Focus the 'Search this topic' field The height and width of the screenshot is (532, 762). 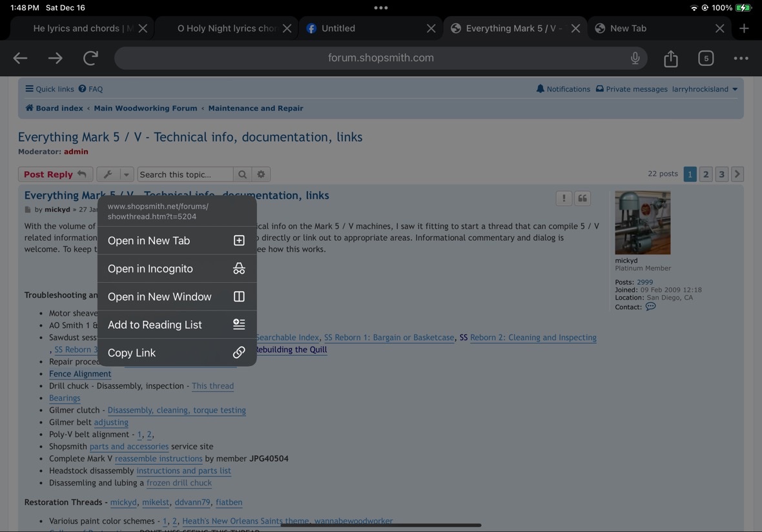[x=185, y=174]
